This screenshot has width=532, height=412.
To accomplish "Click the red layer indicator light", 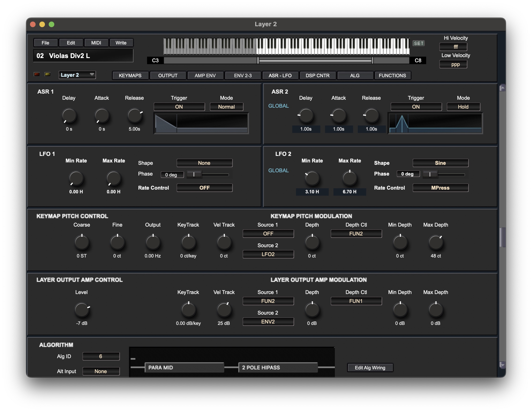I will tap(37, 74).
